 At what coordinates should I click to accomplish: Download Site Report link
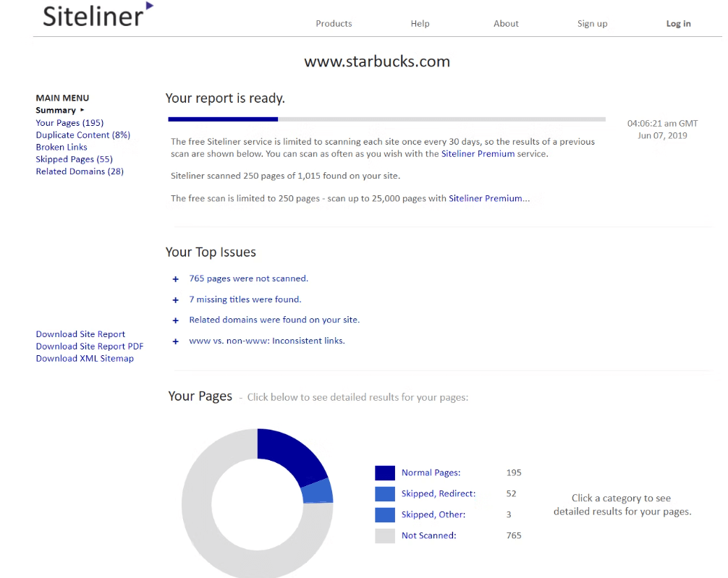coord(80,333)
